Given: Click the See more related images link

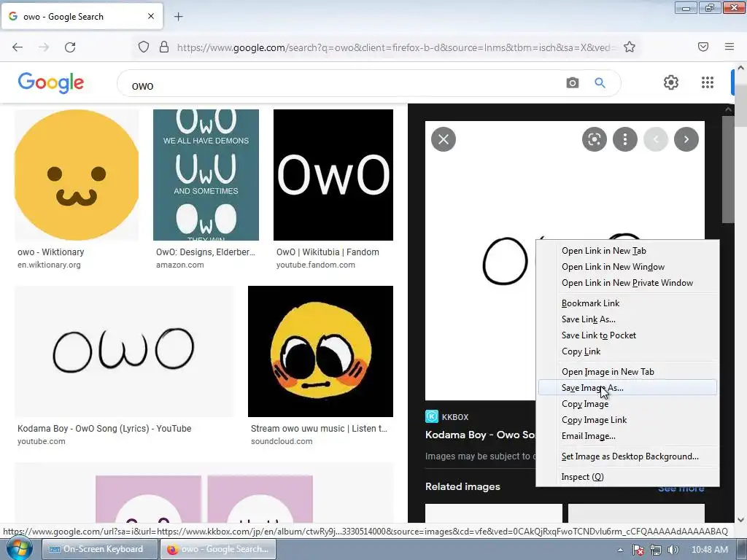Looking at the screenshot, I should tap(681, 489).
